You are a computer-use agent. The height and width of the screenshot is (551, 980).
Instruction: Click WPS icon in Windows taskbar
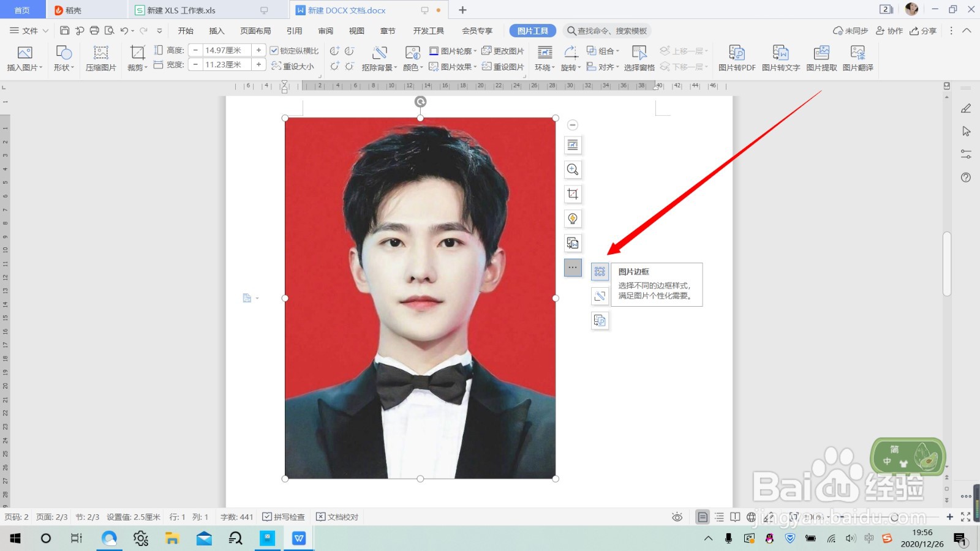click(x=299, y=538)
